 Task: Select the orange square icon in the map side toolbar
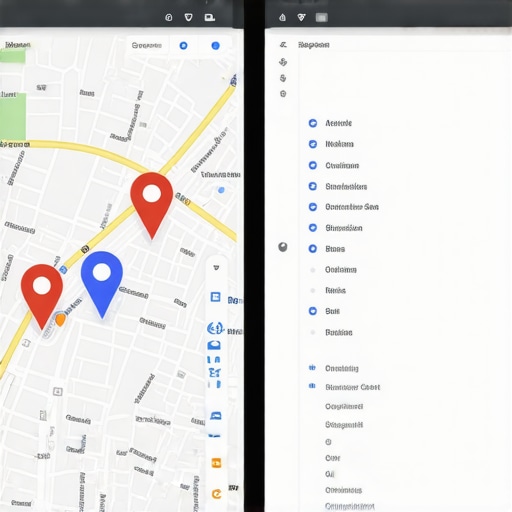pyautogui.click(x=216, y=463)
